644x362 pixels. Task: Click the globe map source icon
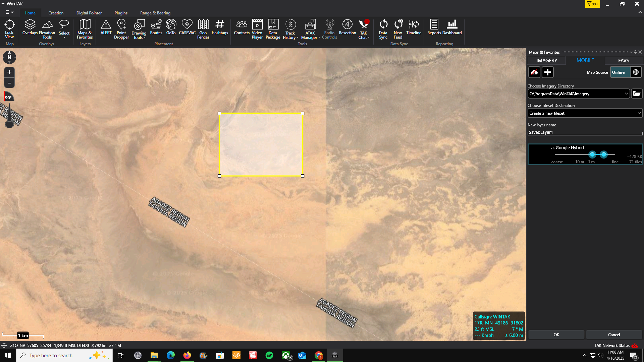(636, 72)
